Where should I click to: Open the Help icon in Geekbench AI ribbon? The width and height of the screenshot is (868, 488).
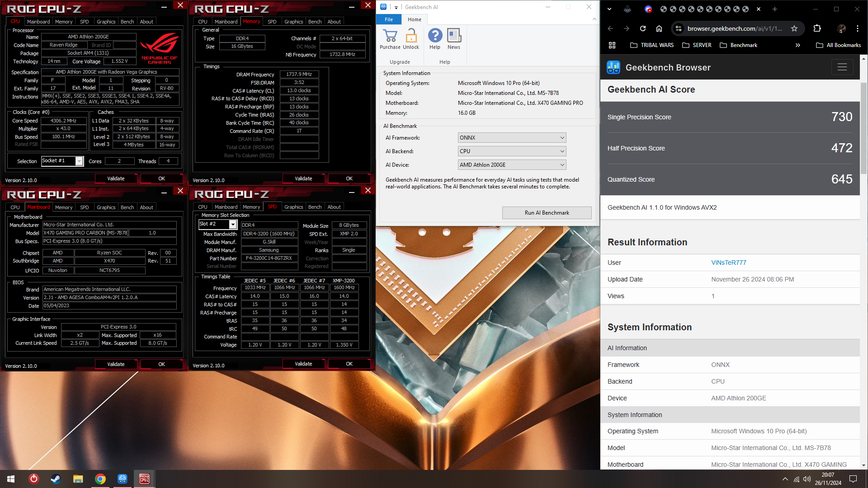[x=435, y=35]
